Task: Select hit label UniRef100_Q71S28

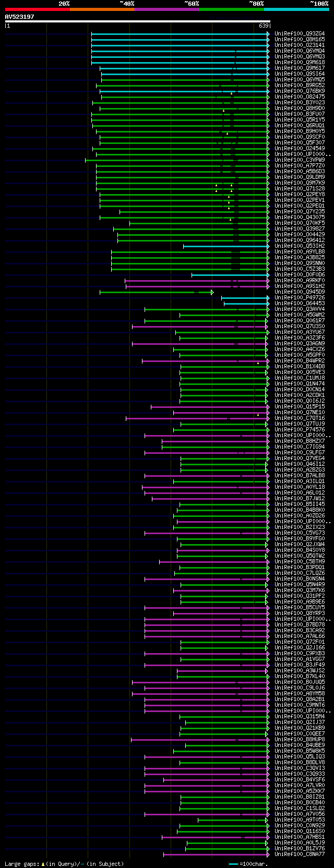Action: pos(300,189)
